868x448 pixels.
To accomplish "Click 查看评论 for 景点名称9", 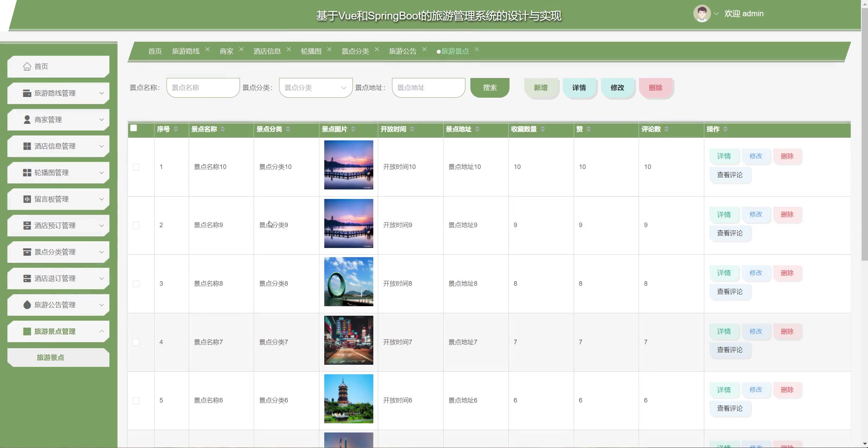I will coord(730,233).
